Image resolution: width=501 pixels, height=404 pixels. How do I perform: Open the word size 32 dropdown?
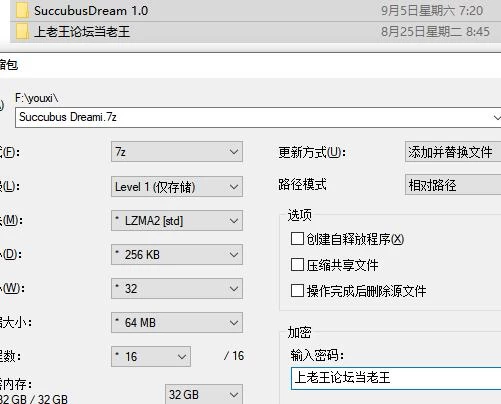[177, 289]
